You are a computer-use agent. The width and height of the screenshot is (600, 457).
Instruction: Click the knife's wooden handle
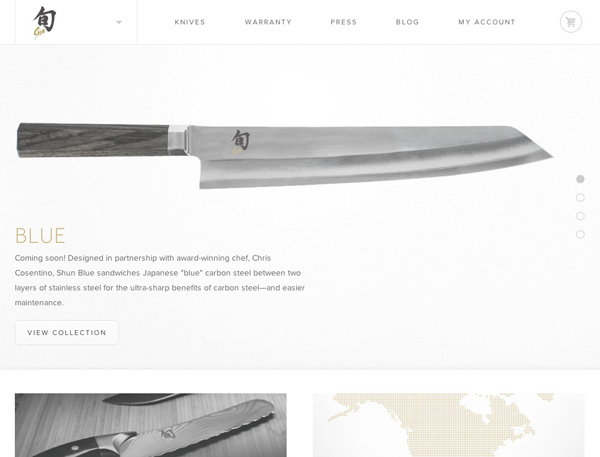93,140
